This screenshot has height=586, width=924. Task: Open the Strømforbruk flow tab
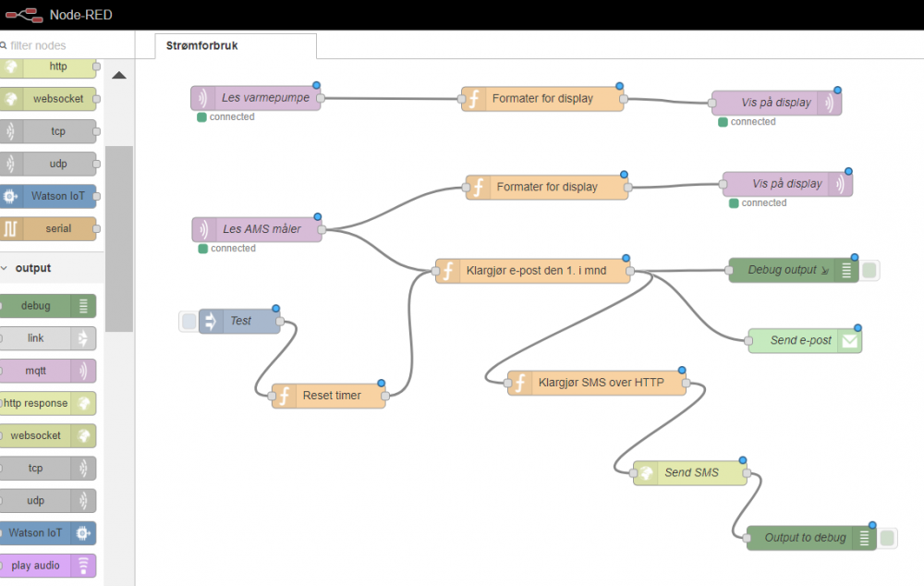pos(202,45)
